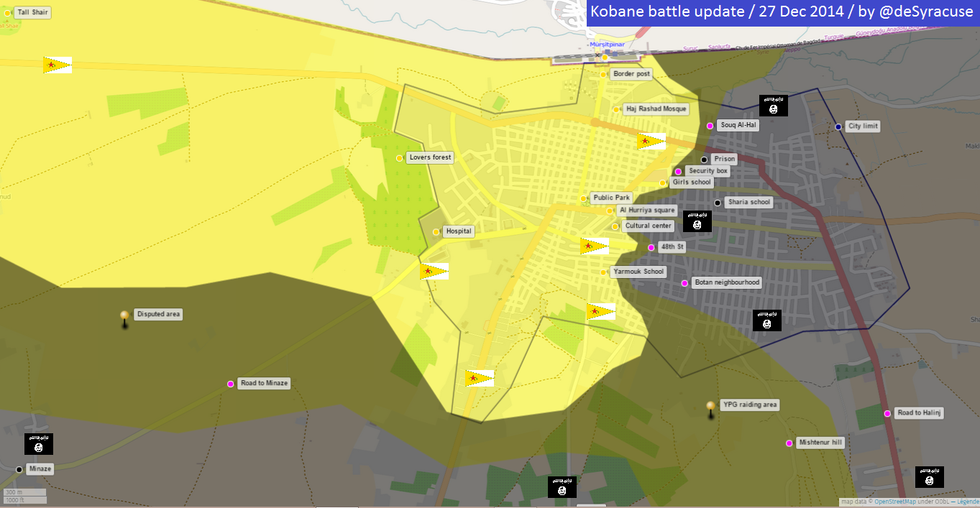The image size is (980, 508).
Task: Select the 'Hospital' label
Action: 459,231
